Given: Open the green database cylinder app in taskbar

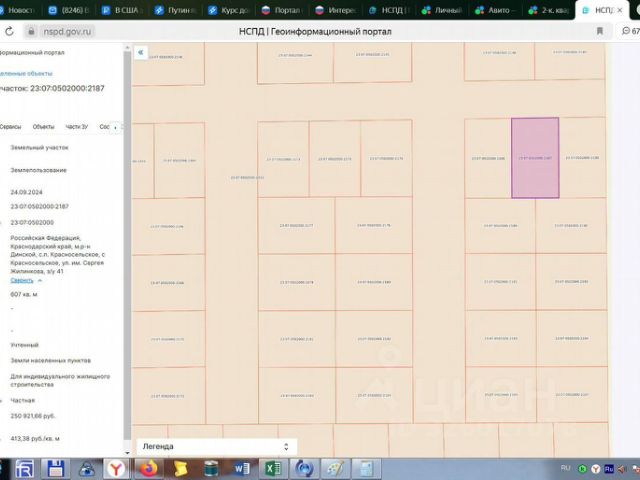Looking at the screenshot, I should tap(211, 469).
